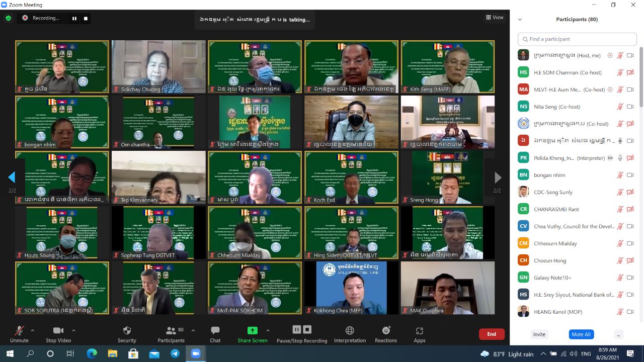This screenshot has width=644, height=362.
Task: Stop recording from the bottom toolbar
Action: coord(307,329)
